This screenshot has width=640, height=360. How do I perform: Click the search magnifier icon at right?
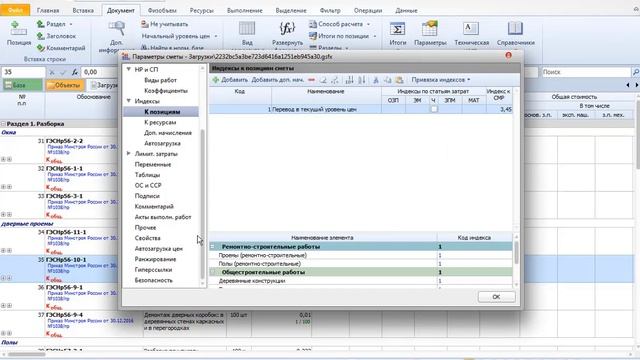(x=636, y=72)
